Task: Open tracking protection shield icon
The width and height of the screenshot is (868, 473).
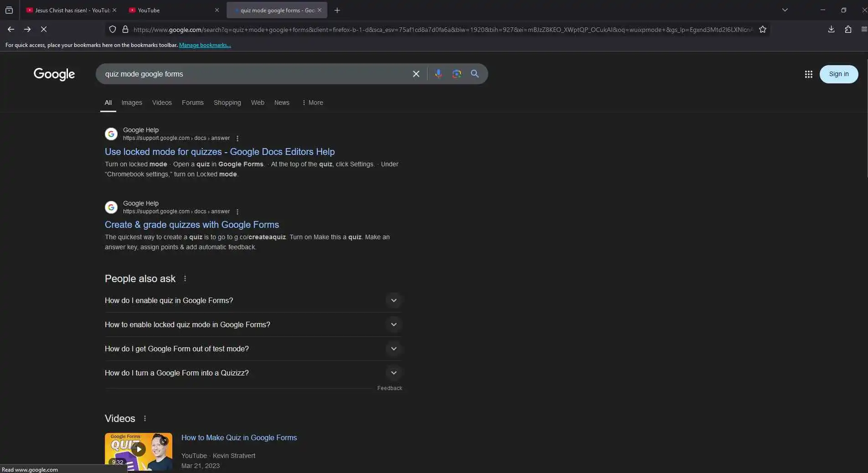Action: point(113,29)
